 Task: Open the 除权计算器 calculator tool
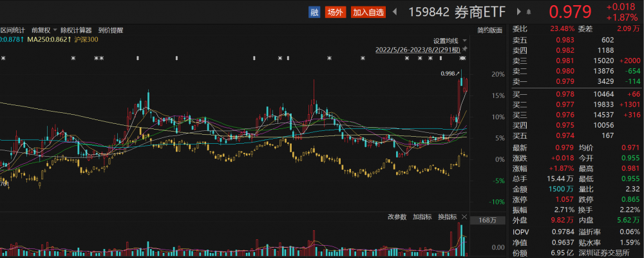pos(77,30)
